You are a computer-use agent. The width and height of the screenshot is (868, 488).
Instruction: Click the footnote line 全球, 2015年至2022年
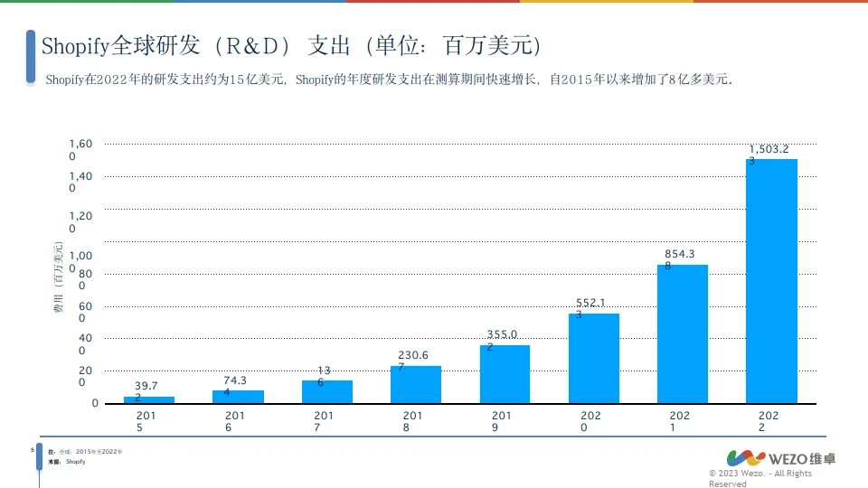tap(85, 452)
